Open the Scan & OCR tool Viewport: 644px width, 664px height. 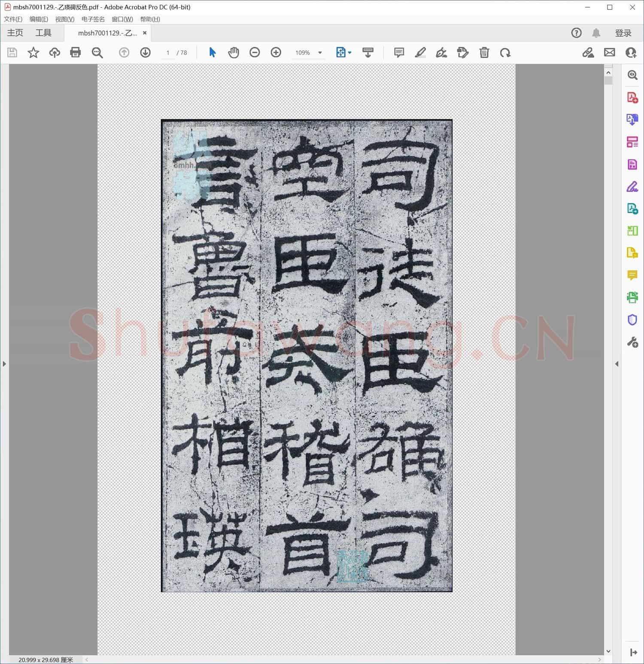[632, 298]
